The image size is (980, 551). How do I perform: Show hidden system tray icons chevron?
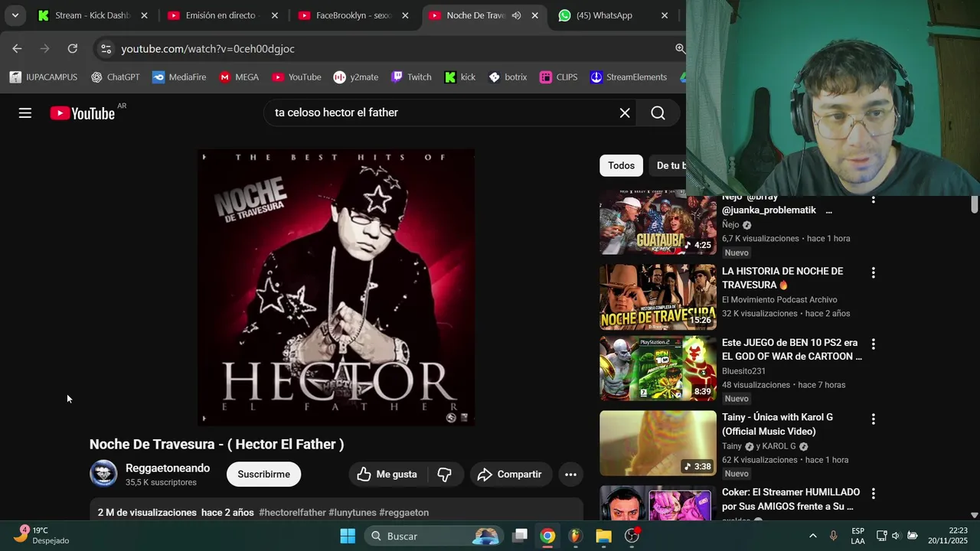coord(812,536)
